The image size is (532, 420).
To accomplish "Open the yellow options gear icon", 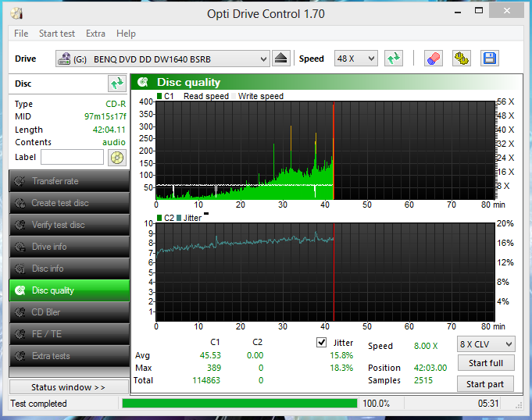I will click(462, 59).
